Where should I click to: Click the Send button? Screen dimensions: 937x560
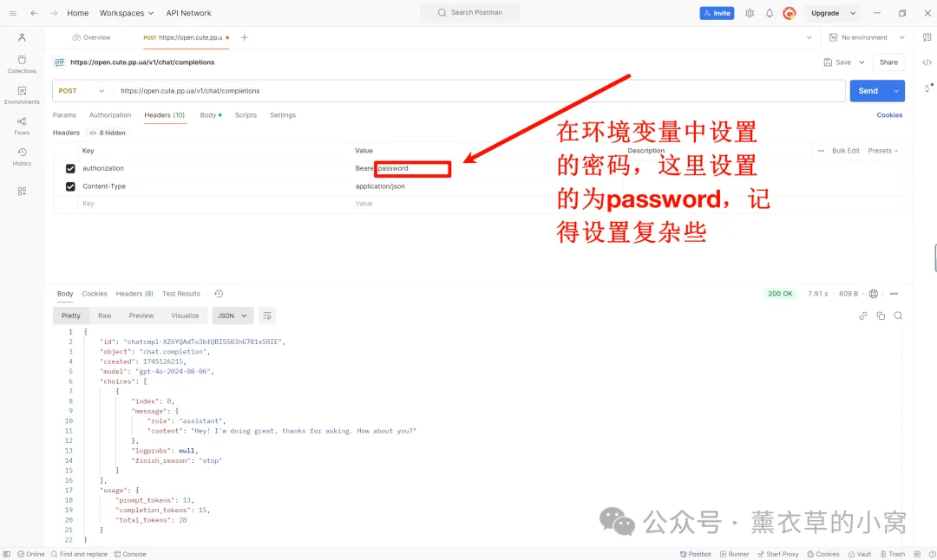point(868,91)
